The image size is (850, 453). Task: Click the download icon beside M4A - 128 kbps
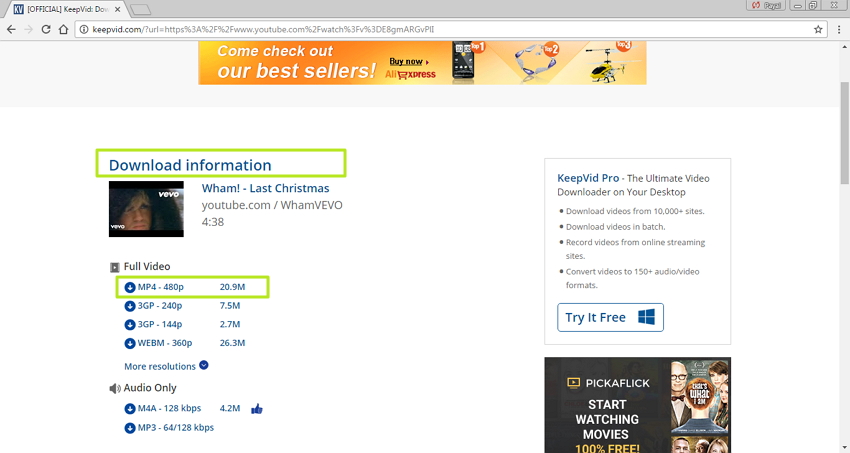pos(130,409)
